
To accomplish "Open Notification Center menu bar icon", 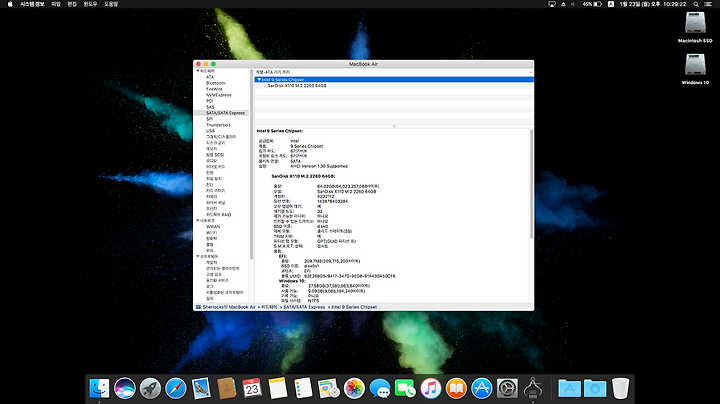I will coord(709,4).
